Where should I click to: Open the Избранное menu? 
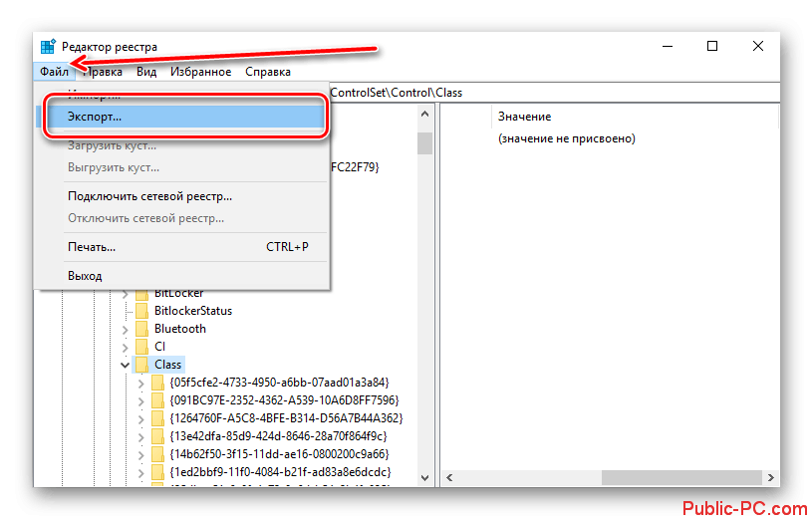point(201,72)
